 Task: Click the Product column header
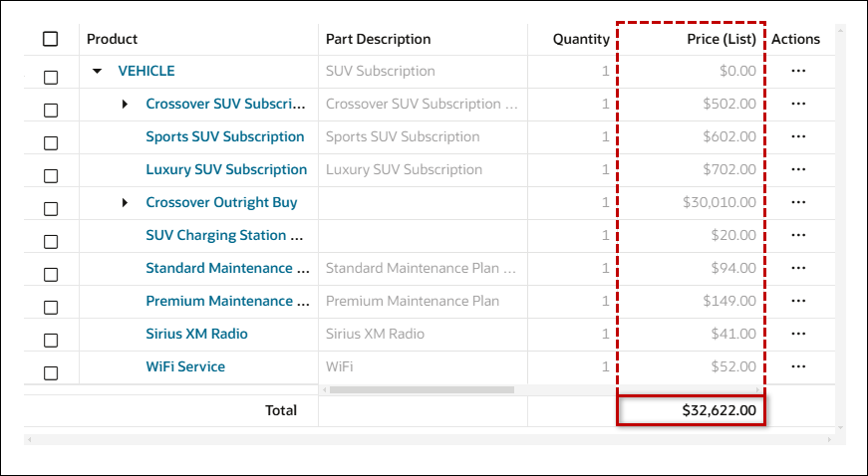pyautogui.click(x=112, y=39)
